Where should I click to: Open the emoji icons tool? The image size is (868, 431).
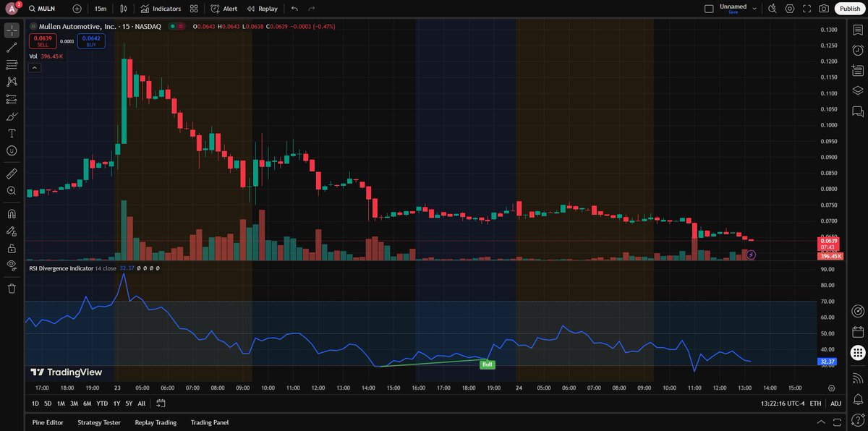pos(12,150)
